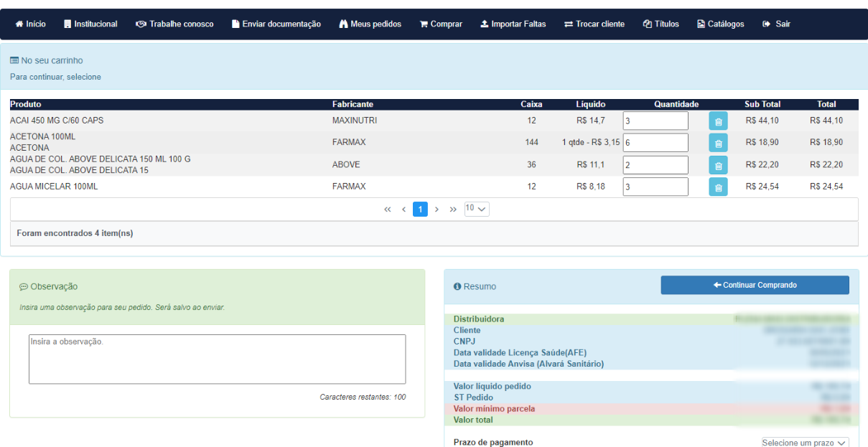Click the Valor total row label
Viewport: 868px width, 447px height.
tap(473, 420)
